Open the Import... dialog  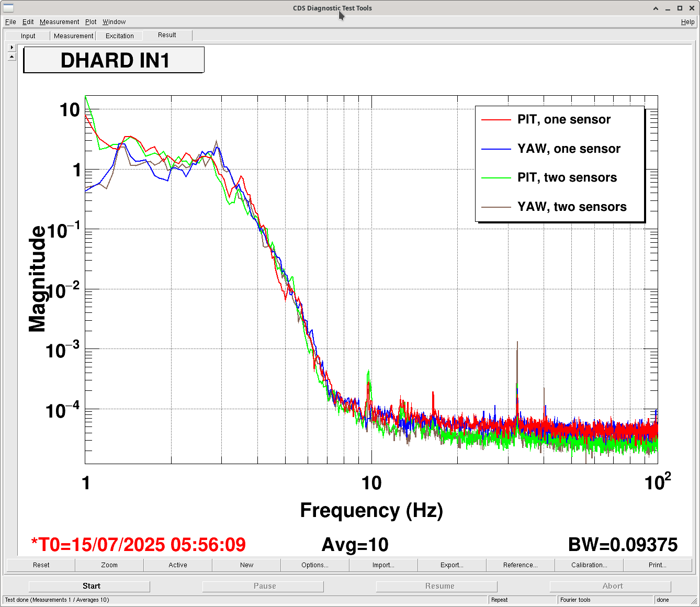click(x=383, y=565)
